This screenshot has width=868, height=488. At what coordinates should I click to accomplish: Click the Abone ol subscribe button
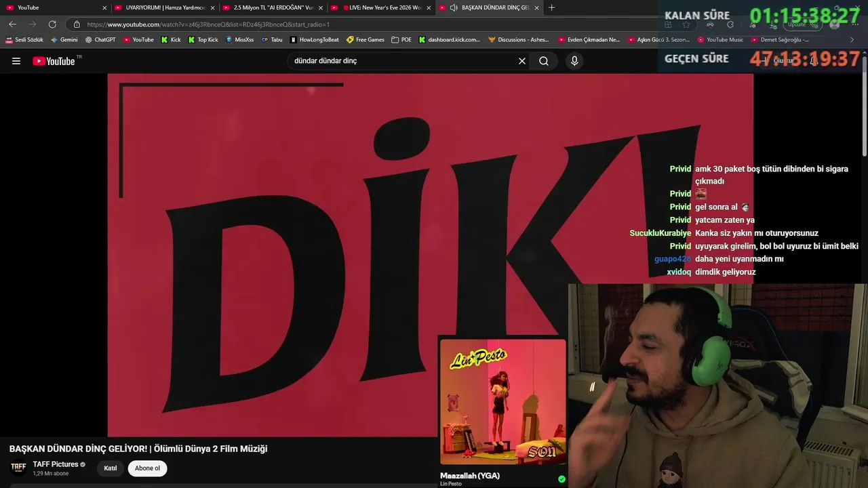147,468
